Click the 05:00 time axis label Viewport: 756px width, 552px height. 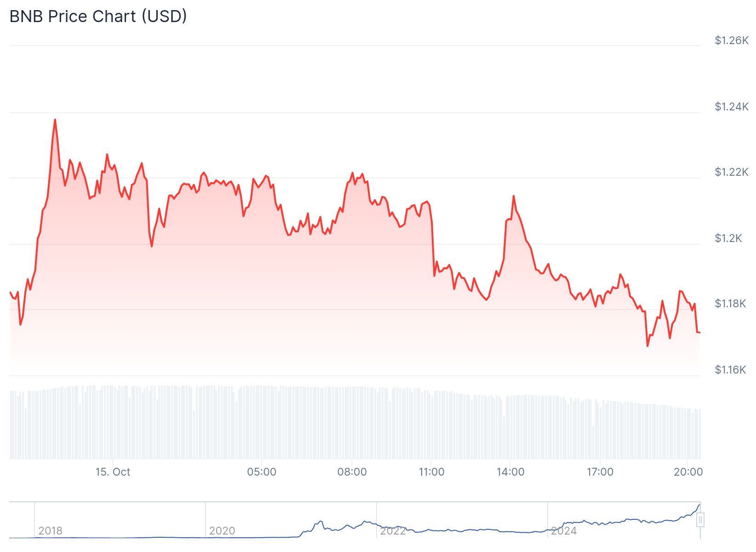[x=262, y=472]
